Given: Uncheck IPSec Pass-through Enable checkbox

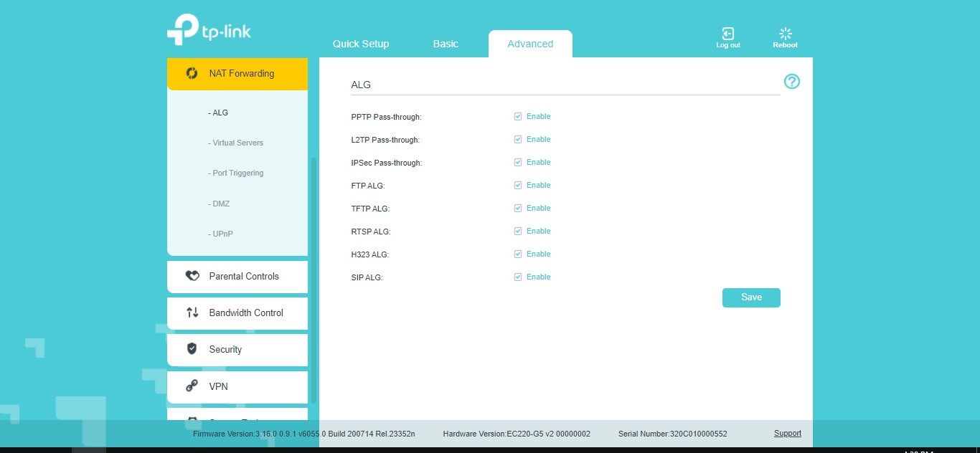Looking at the screenshot, I should 518,163.
